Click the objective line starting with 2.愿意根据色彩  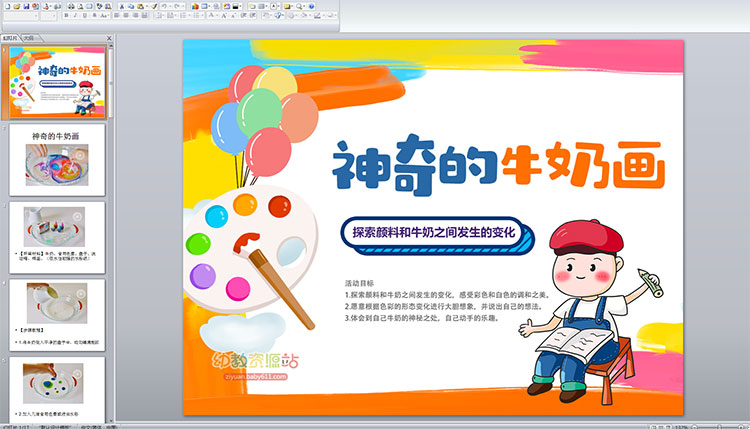click(x=444, y=307)
